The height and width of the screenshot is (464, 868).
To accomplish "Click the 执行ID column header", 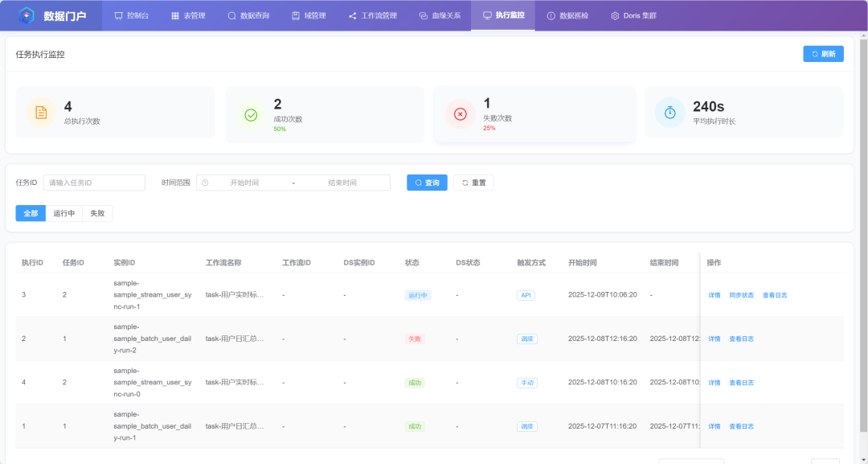I will click(x=32, y=262).
